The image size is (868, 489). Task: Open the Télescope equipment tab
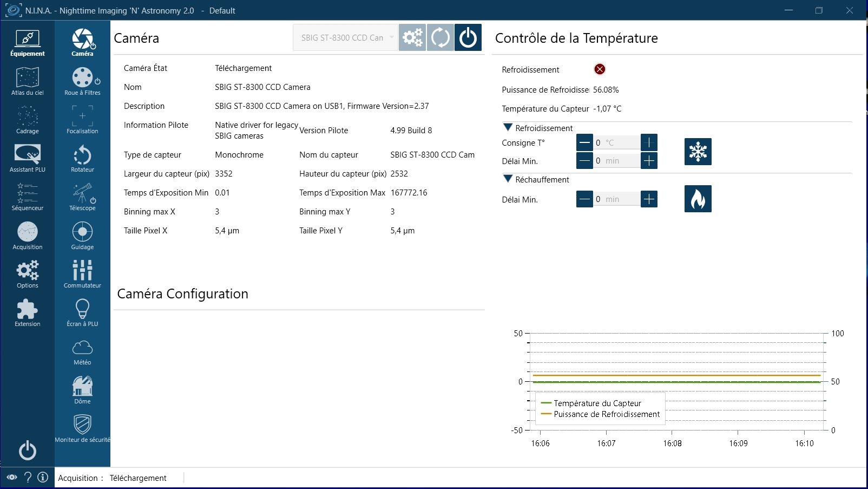point(82,197)
